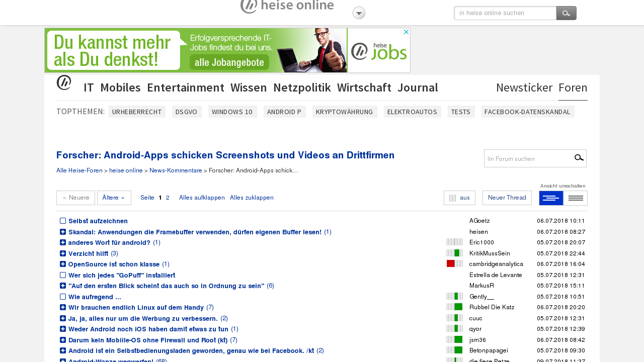This screenshot has height=362, width=644.
Task: Open the Mobiles navigation section
Action: pos(120,87)
